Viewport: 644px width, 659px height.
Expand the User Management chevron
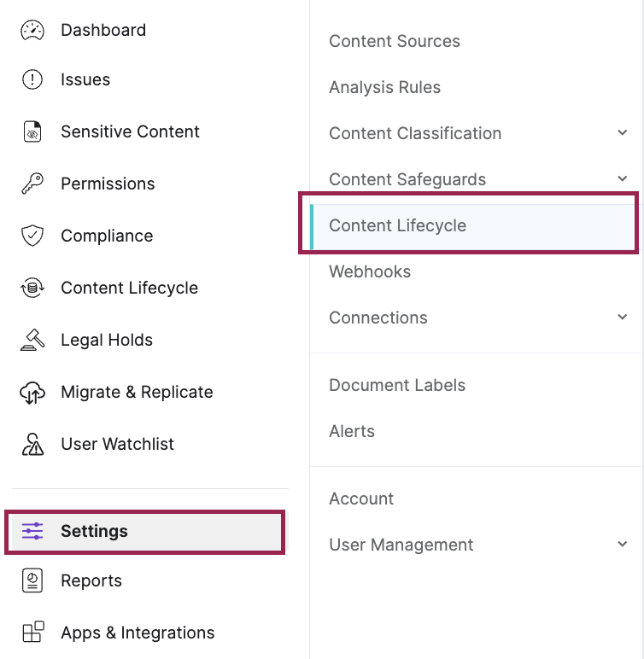[x=622, y=544]
